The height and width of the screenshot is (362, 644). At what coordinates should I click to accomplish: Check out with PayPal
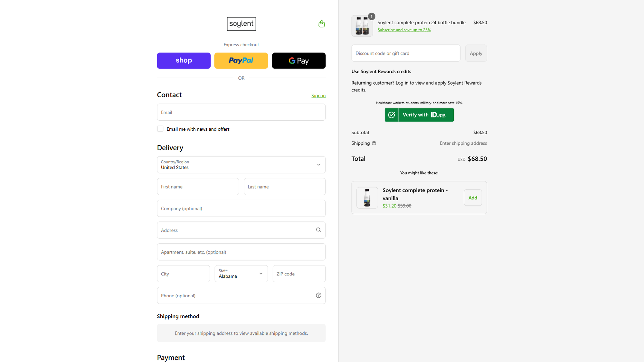(x=241, y=60)
